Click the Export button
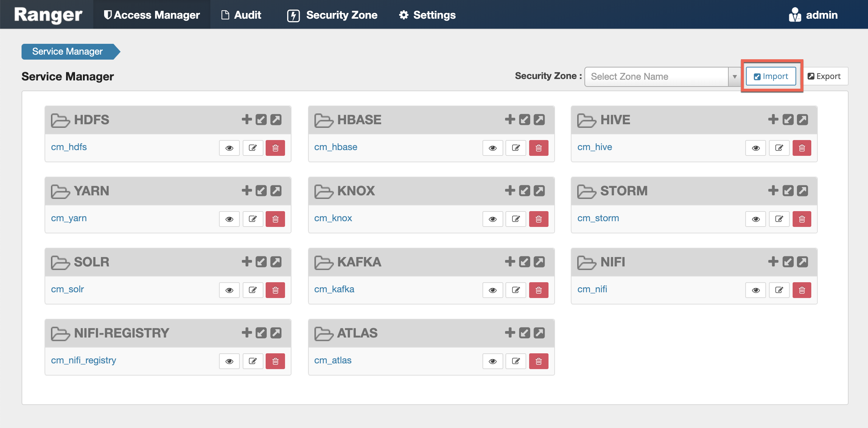The image size is (868, 428). pos(824,76)
